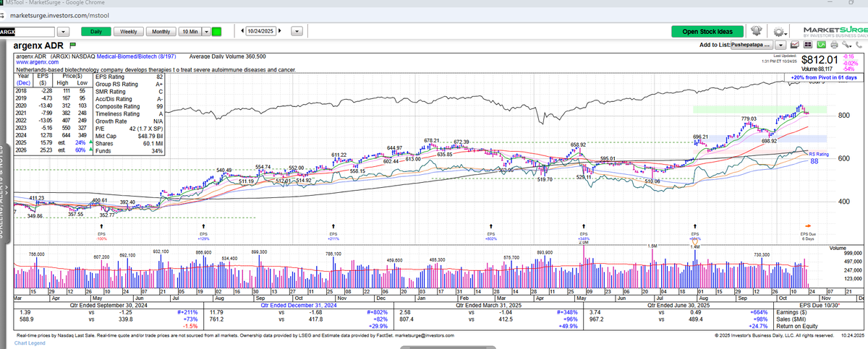Click the Open Stock Ideas button
The height and width of the screenshot is (349, 868).
[x=707, y=32]
